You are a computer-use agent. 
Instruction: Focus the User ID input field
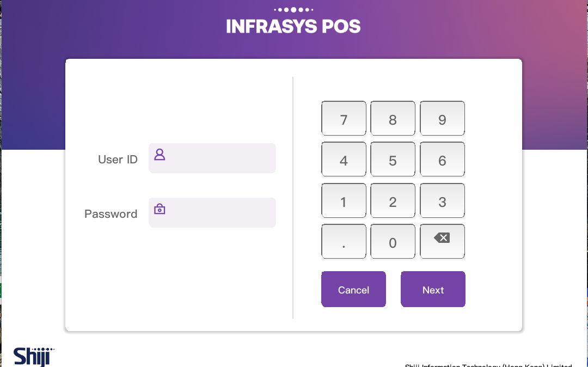[x=218, y=158]
